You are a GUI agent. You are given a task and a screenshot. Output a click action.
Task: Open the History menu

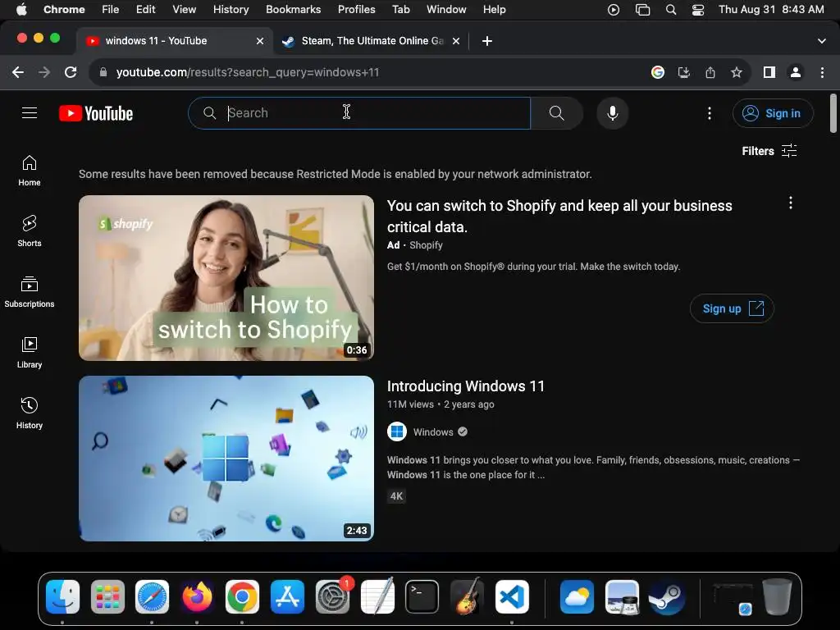pos(231,10)
